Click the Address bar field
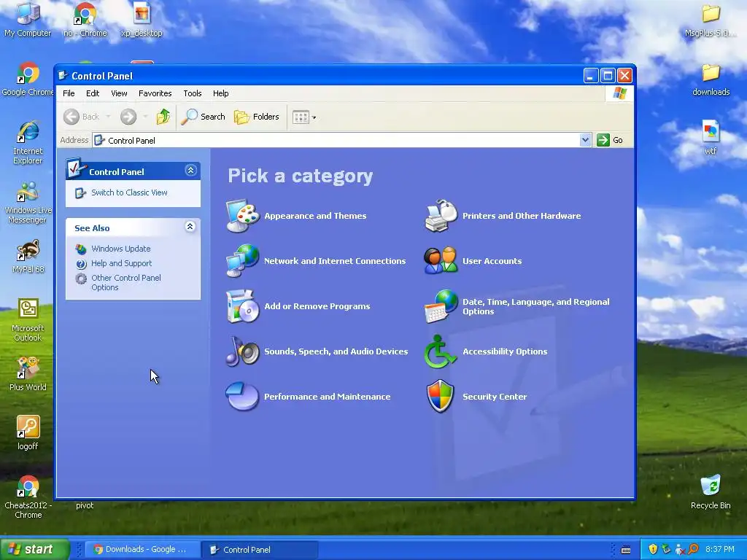 [x=342, y=140]
